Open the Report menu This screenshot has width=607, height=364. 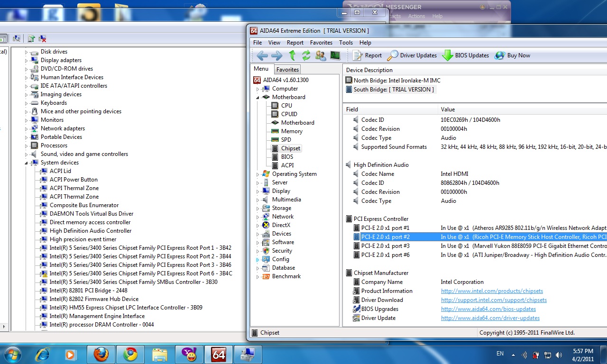click(295, 43)
